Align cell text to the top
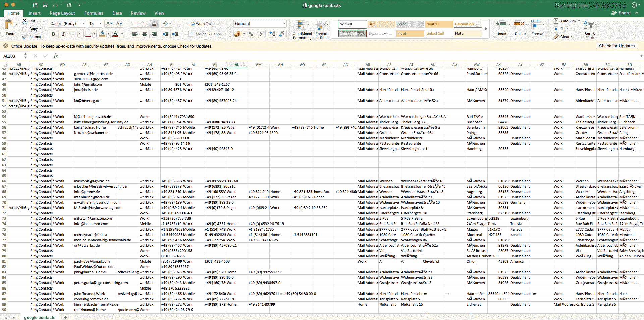The height and width of the screenshot is (320, 644). coord(135,24)
